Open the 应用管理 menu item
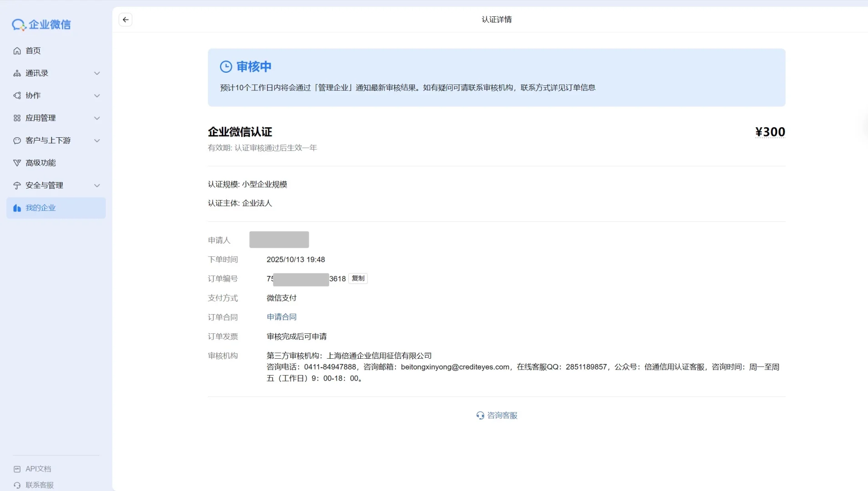 [56, 118]
